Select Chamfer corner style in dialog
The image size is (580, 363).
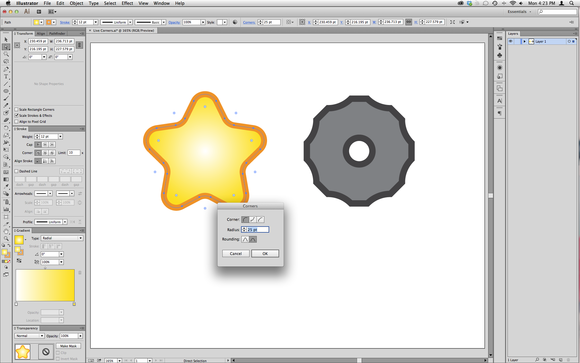point(260,219)
